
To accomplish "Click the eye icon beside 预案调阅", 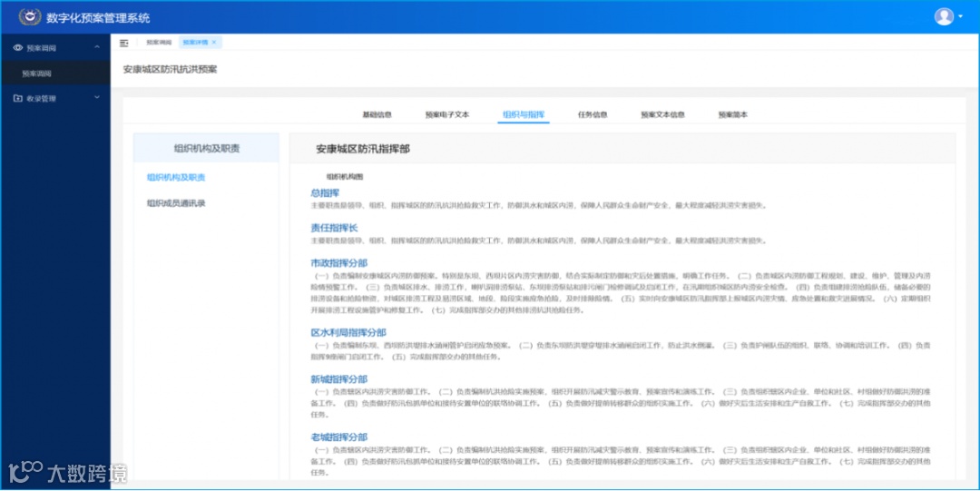I will tap(17, 47).
